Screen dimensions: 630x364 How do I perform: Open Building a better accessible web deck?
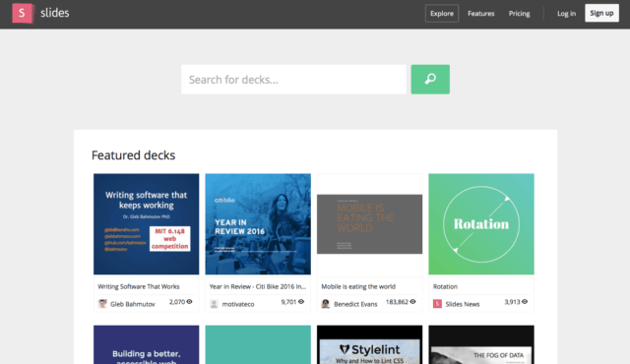(x=147, y=344)
